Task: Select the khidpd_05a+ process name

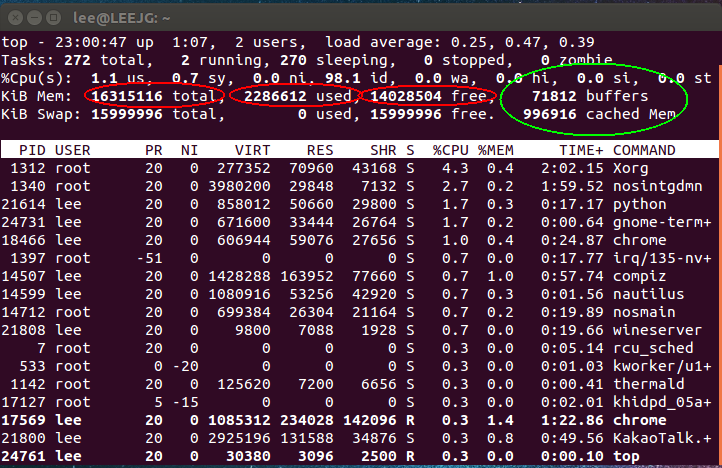Action: click(x=662, y=402)
